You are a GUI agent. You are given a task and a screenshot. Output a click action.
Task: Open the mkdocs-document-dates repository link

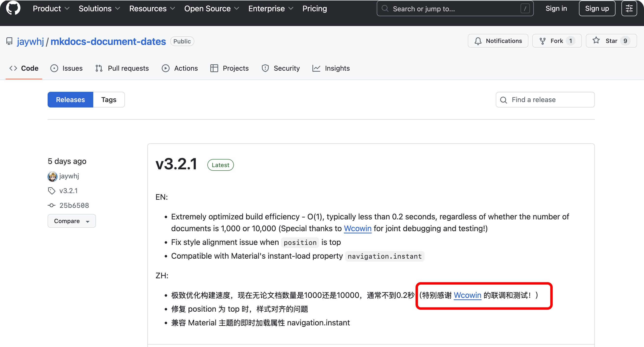108,41
